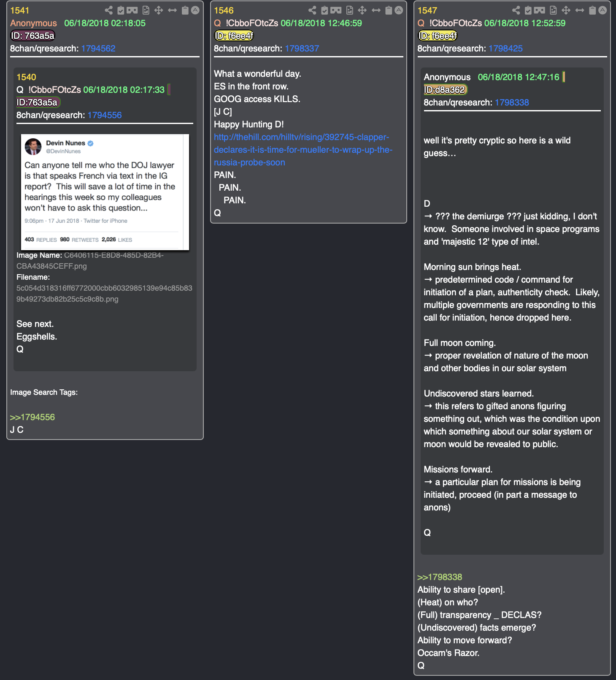Screen dimensions: 616x680
Task: Open thehill.com Clapper article link
Action: (x=303, y=150)
